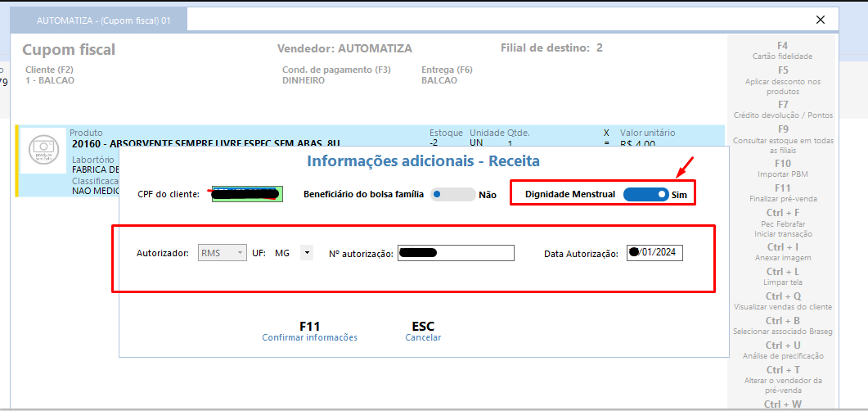Click the Informações adicionais - Receita title
Image resolution: width=868 pixels, height=411 pixels.
(x=423, y=161)
